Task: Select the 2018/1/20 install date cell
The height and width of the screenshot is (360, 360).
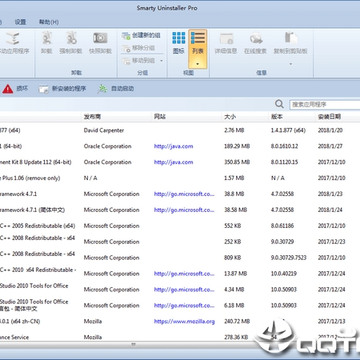Action: (330, 130)
